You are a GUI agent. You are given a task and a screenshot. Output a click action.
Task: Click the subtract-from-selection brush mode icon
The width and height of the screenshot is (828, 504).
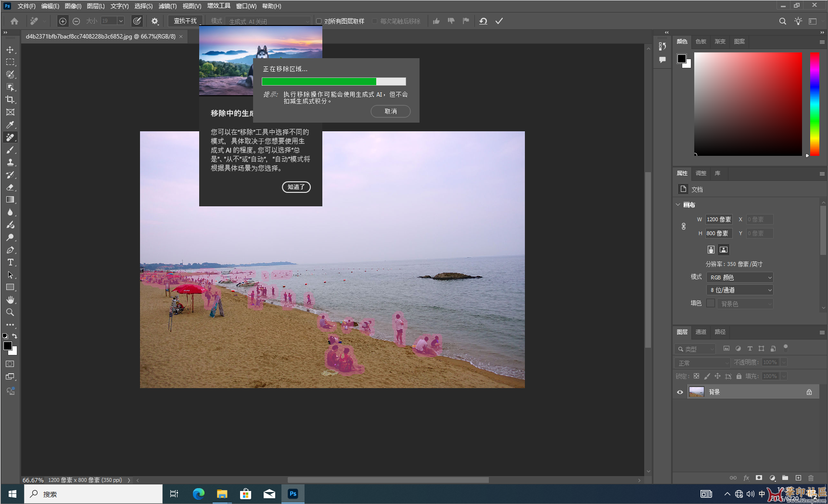76,21
